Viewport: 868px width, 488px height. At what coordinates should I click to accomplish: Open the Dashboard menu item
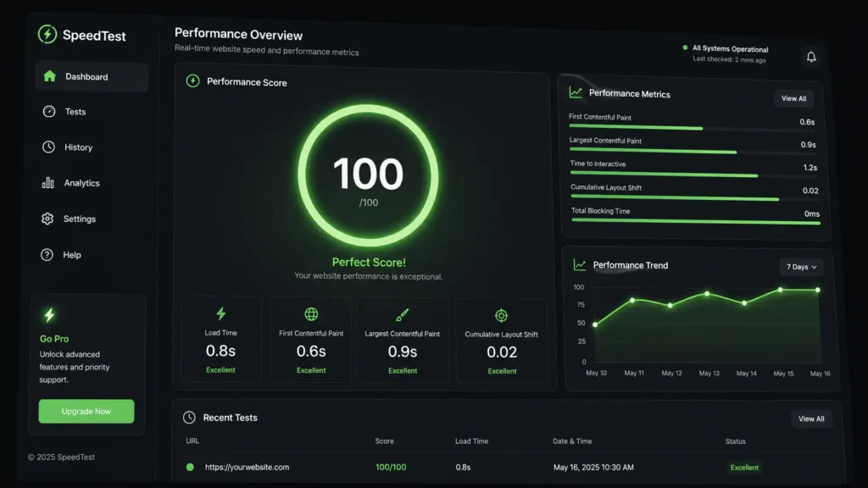tap(92, 76)
